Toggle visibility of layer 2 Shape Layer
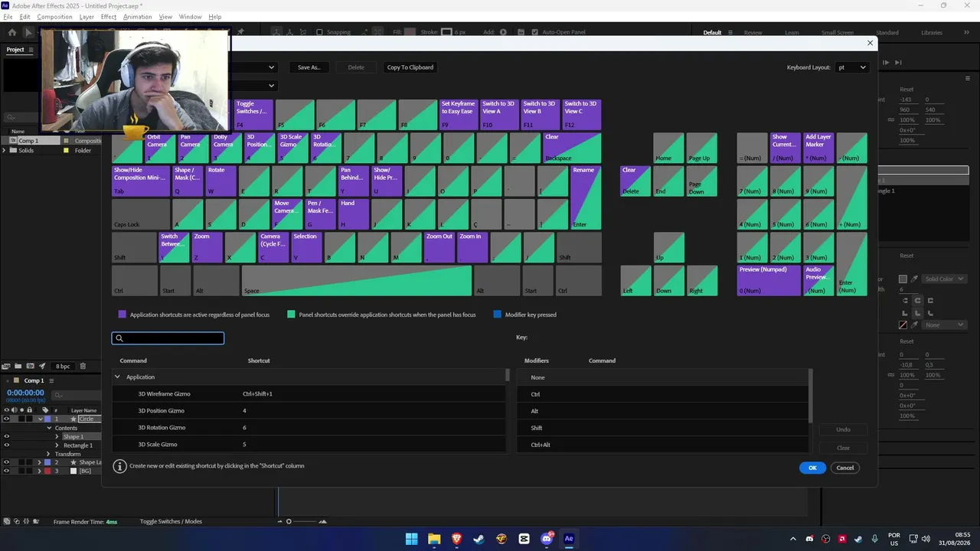Screen dimensions: 980x551 coord(6,462)
